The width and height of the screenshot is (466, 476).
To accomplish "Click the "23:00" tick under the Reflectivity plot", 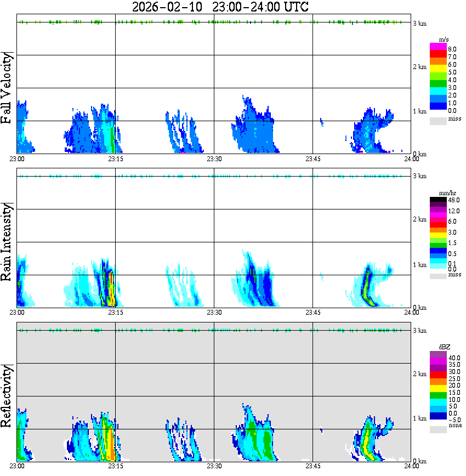I will pos(17,466).
